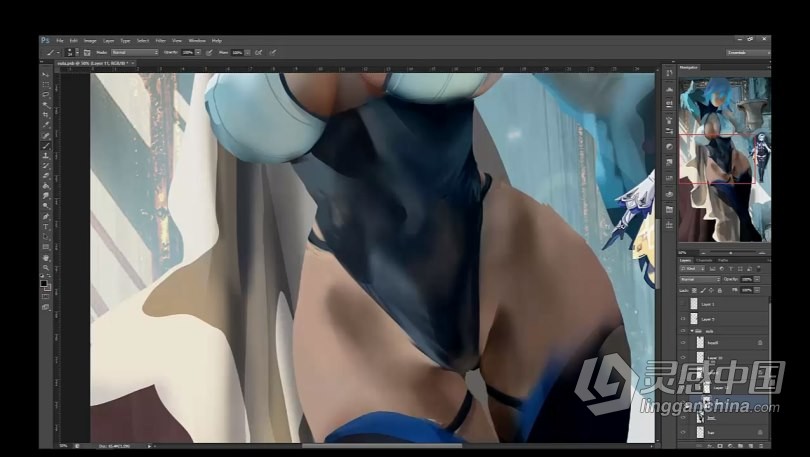Select the Horizontal Type tool

pyautogui.click(x=45, y=227)
